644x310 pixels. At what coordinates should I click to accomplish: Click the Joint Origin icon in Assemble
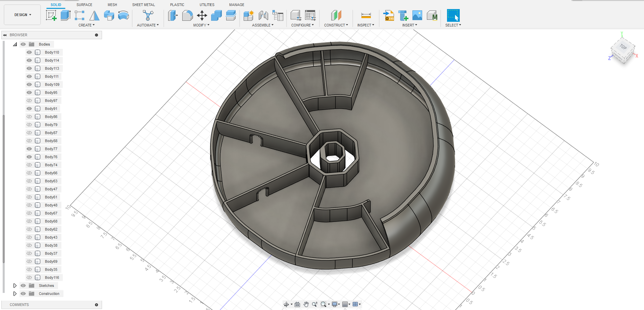click(x=278, y=15)
